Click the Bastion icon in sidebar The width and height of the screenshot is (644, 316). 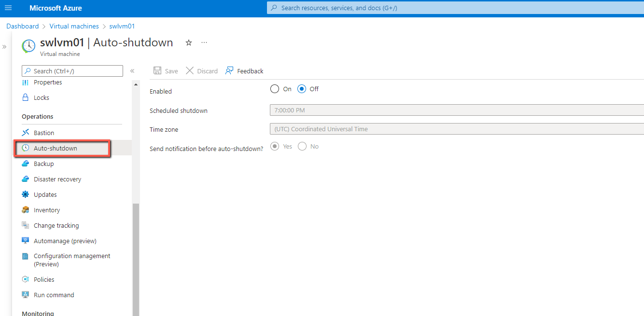[x=26, y=133]
